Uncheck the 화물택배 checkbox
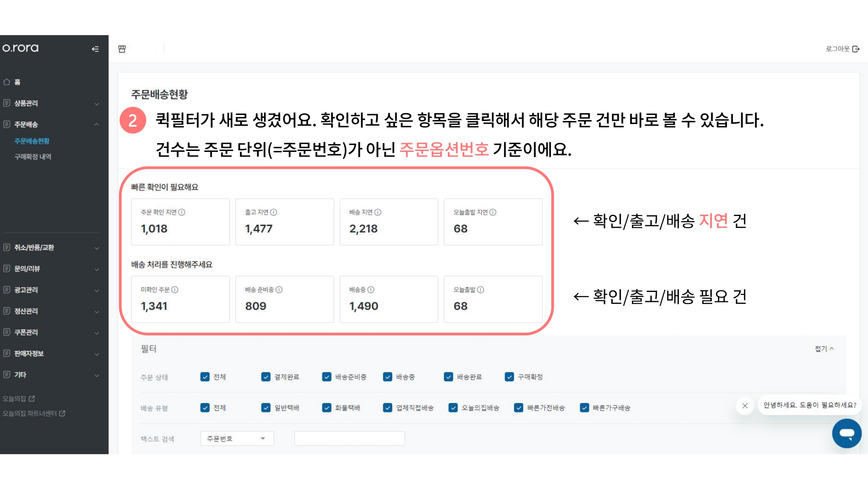 pyautogui.click(x=327, y=407)
